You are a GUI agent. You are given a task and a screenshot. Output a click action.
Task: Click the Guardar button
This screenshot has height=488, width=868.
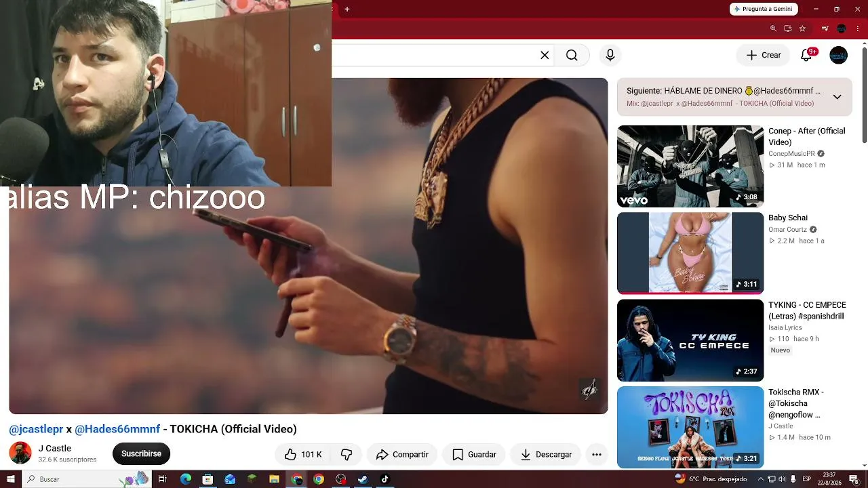[x=474, y=454]
